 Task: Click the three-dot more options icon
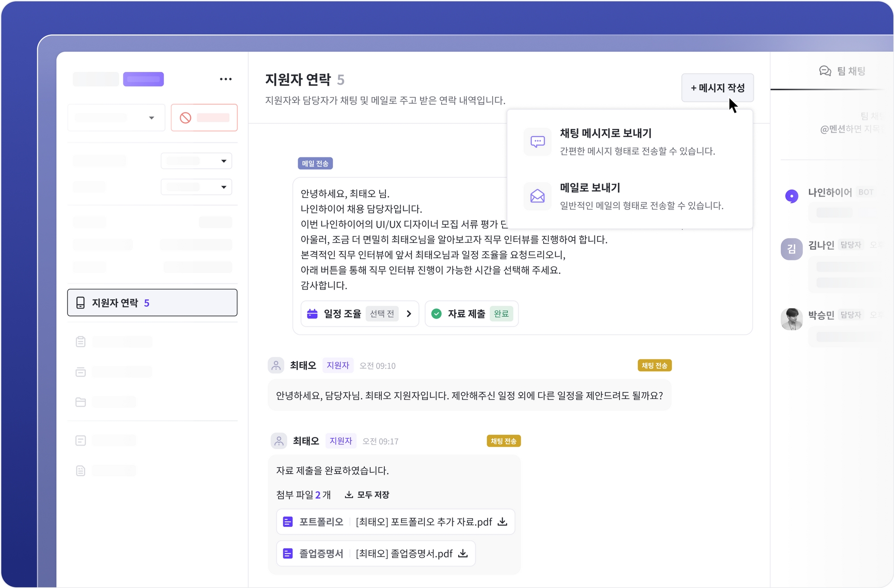226,79
